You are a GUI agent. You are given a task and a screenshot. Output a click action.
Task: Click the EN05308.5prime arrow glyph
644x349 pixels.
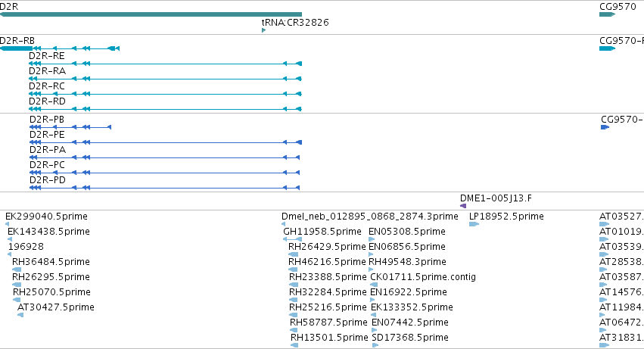tap(372, 239)
